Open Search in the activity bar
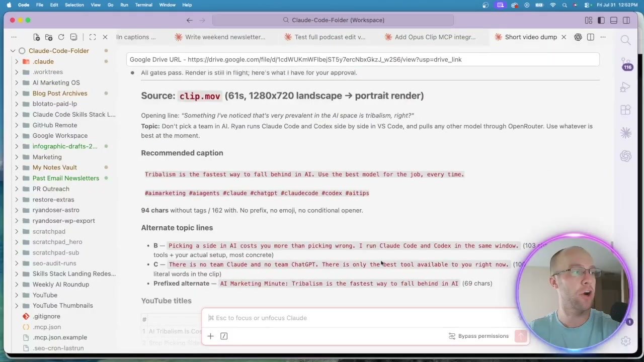This screenshot has width=644, height=362. (625, 40)
